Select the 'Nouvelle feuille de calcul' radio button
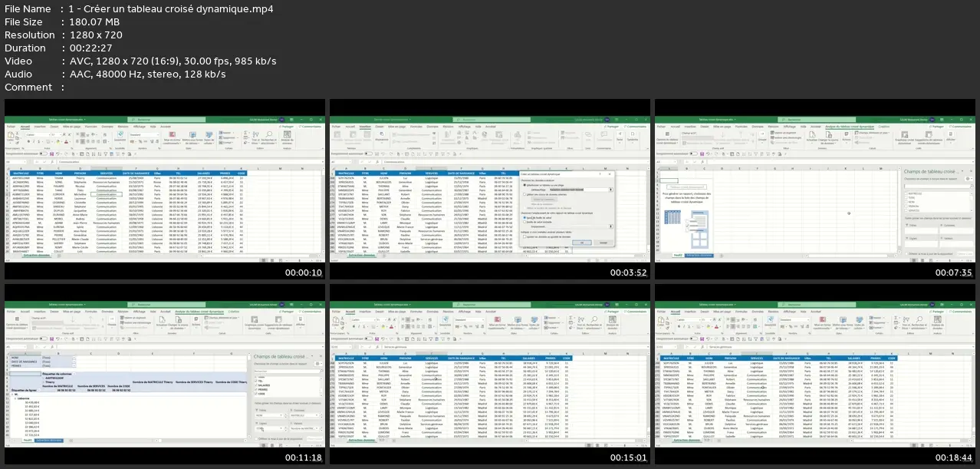980x469 pixels. click(x=524, y=220)
